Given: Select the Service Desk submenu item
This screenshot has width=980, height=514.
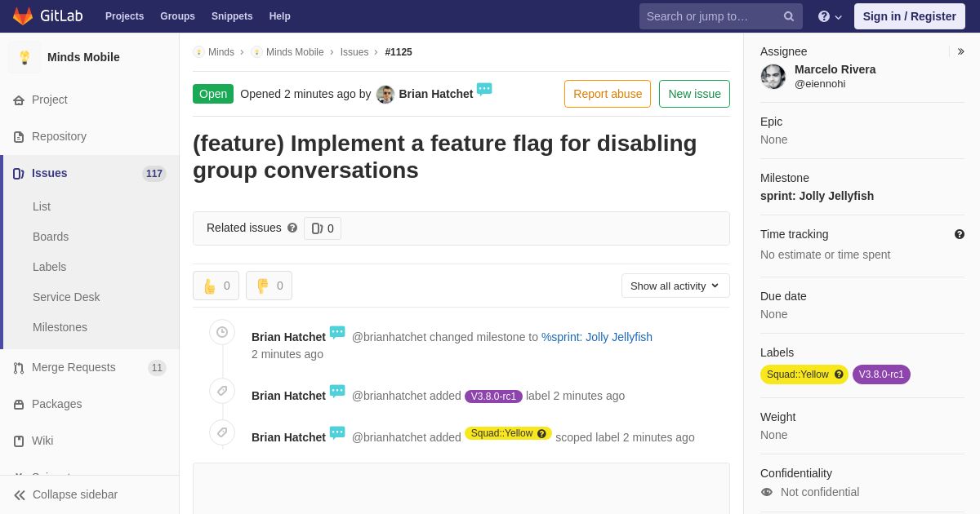Looking at the screenshot, I should click(66, 297).
